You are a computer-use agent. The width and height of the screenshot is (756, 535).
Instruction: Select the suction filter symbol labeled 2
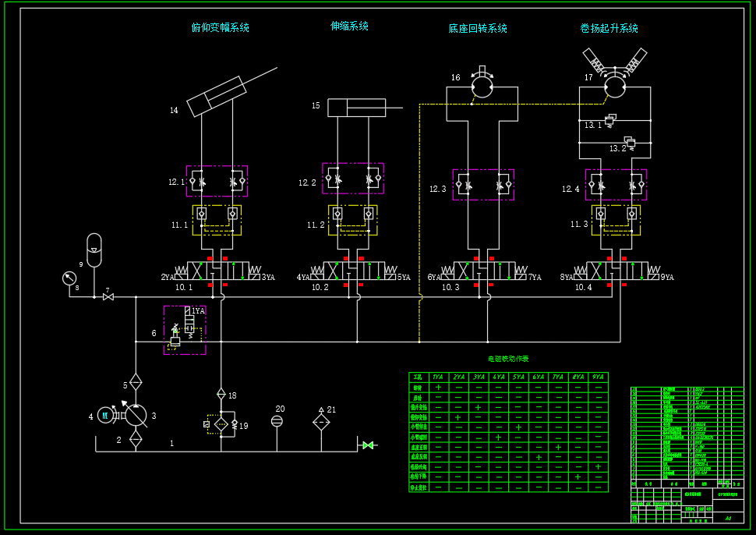136,440
